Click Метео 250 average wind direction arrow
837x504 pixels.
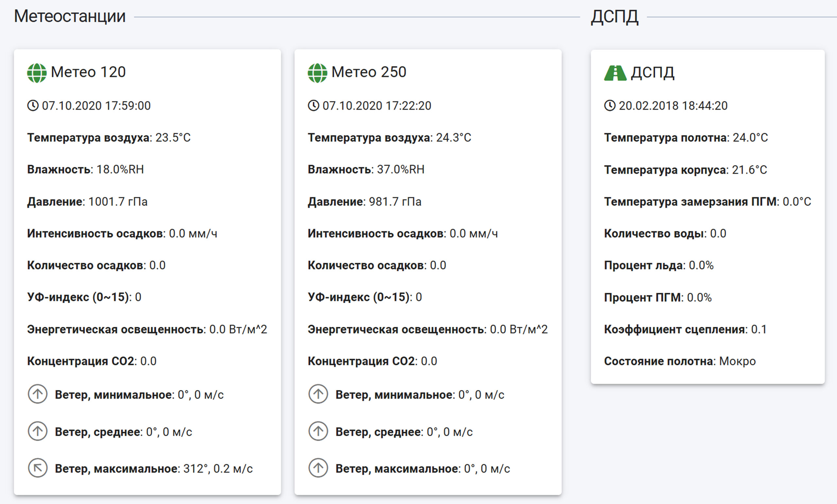pos(318,431)
